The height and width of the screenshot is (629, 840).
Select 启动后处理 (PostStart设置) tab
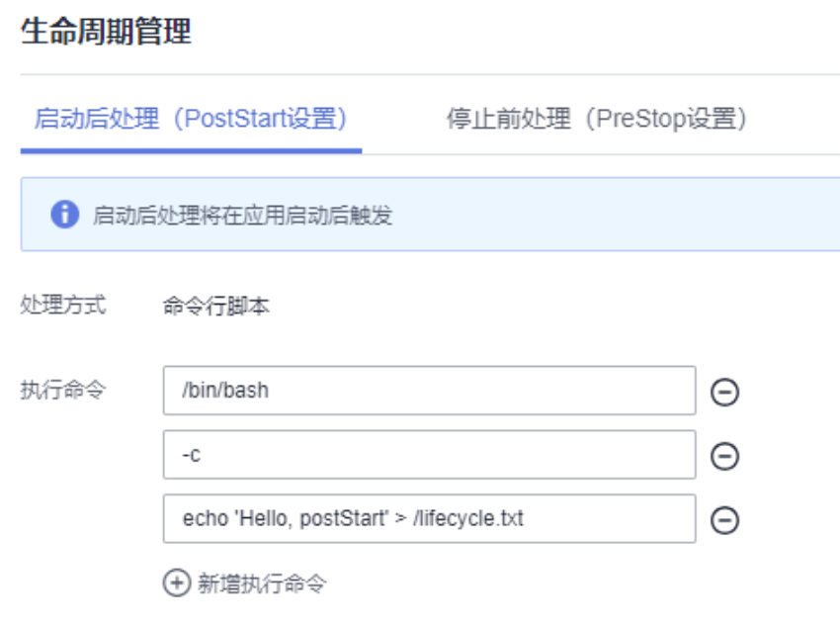click(x=192, y=119)
